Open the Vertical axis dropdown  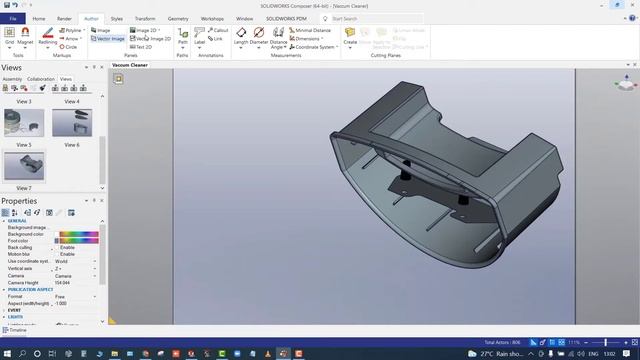pos(95,269)
